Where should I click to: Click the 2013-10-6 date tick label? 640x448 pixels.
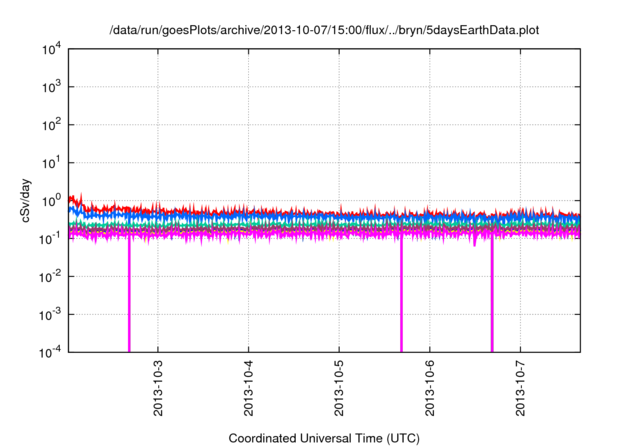(430, 388)
